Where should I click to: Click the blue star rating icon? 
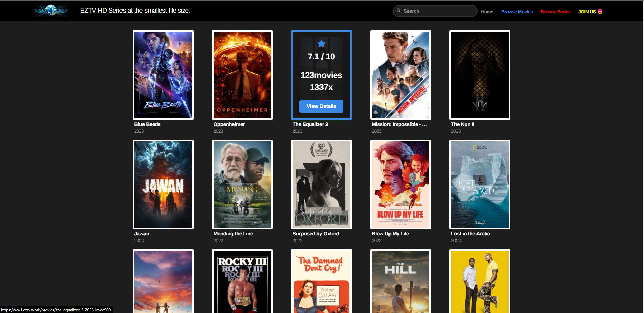pyautogui.click(x=321, y=44)
